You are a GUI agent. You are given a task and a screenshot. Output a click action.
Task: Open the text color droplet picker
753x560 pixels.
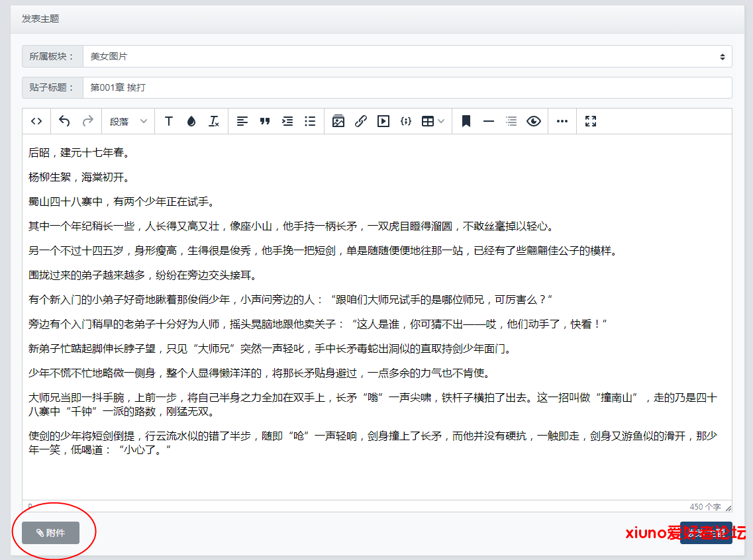point(191,121)
